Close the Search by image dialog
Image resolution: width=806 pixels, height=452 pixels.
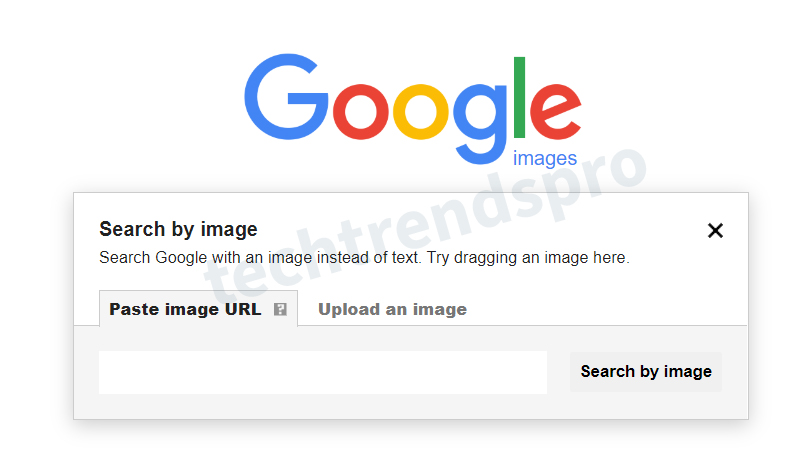click(715, 230)
